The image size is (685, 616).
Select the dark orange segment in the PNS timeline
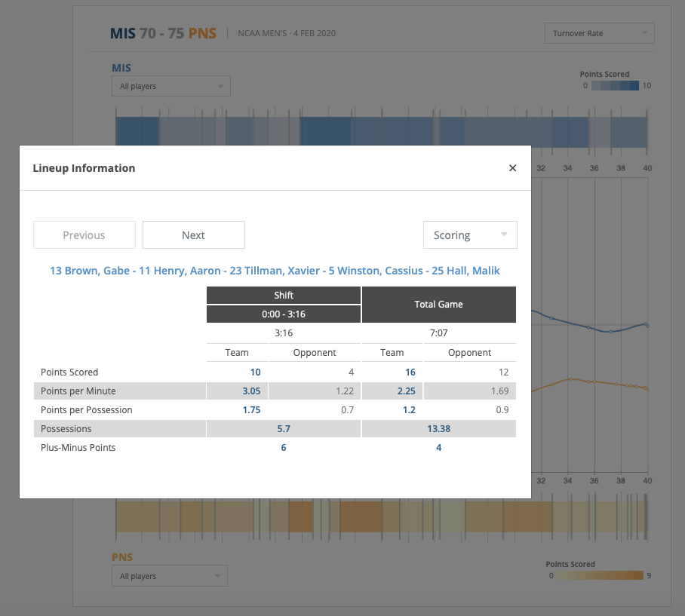pos(361,516)
